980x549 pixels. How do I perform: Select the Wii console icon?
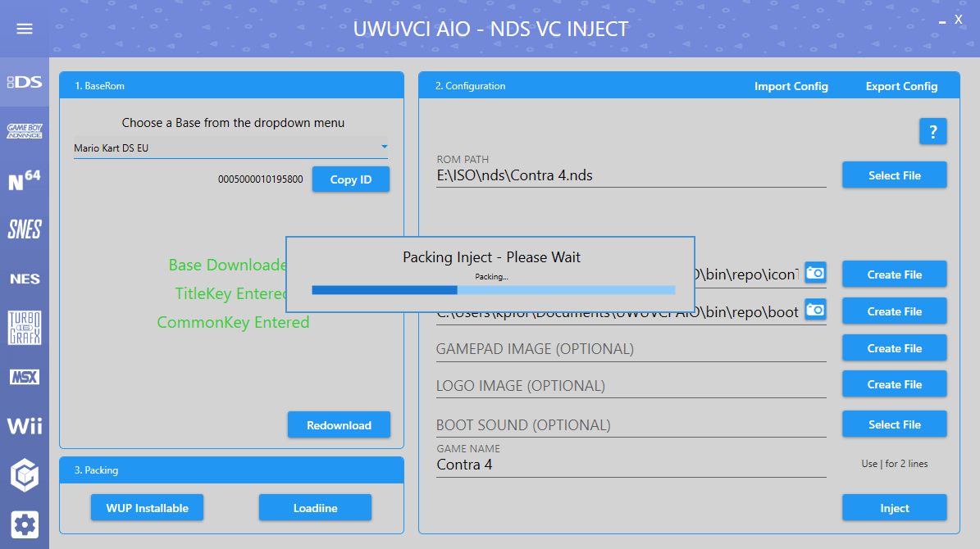pyautogui.click(x=24, y=425)
